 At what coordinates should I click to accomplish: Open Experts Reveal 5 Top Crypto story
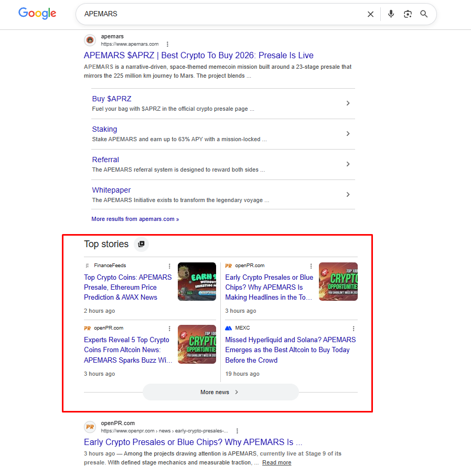(128, 350)
